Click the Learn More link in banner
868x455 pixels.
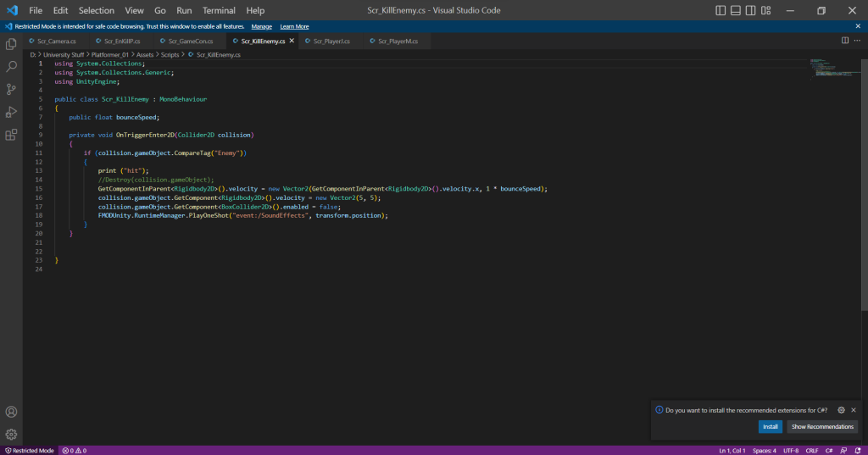[294, 26]
